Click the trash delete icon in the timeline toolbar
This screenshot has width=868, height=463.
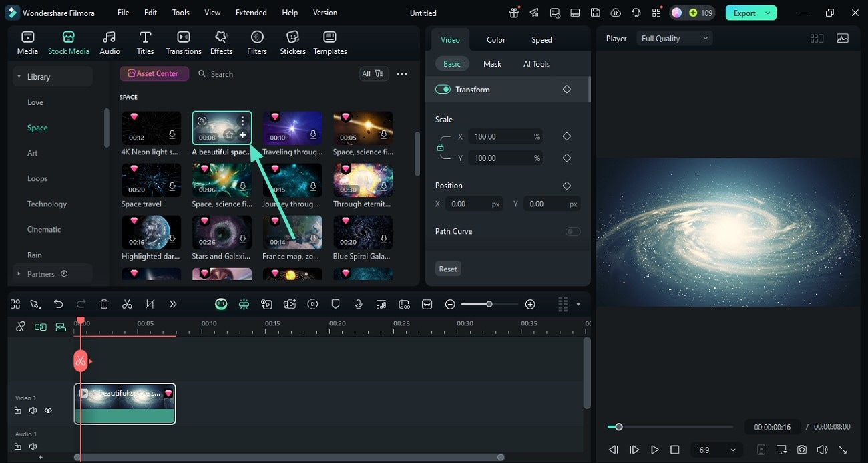104,304
